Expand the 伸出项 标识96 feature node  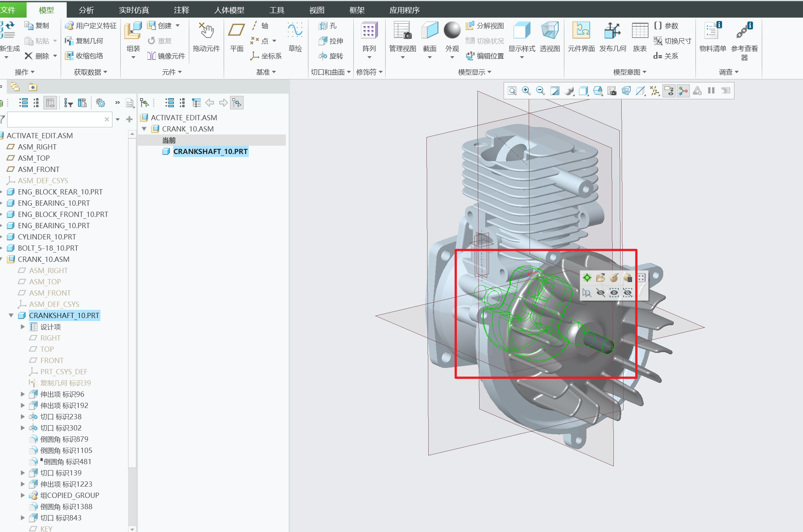coord(23,394)
